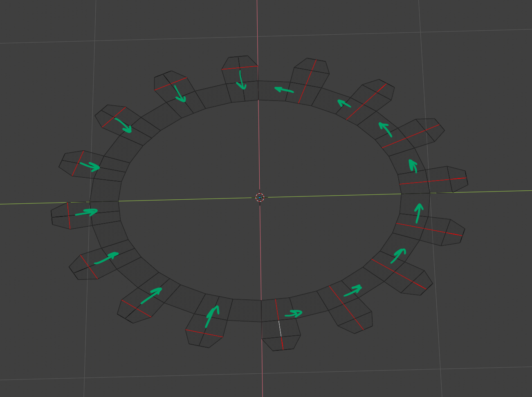Click the 3D cursor at the ring's center
Viewport: 532px width, 397px height.
[260, 198]
